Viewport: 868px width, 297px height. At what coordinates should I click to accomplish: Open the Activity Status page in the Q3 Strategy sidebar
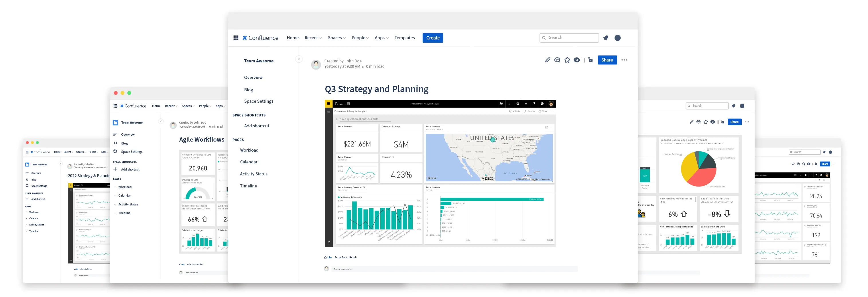[x=253, y=174]
